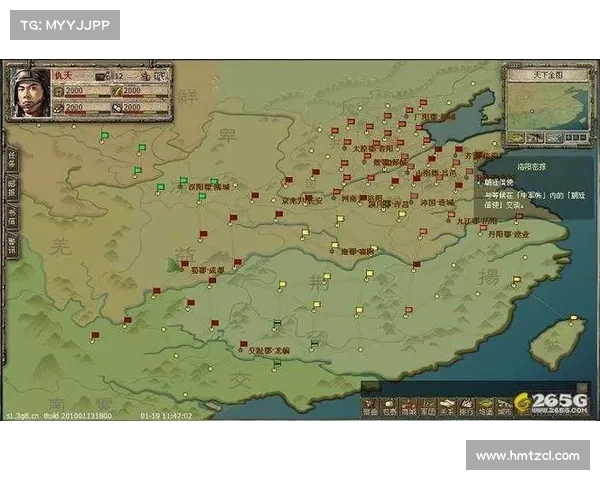This screenshot has width=600, height=480.
Task: Click the stone resource icon in the status panel
Action: (117, 108)
